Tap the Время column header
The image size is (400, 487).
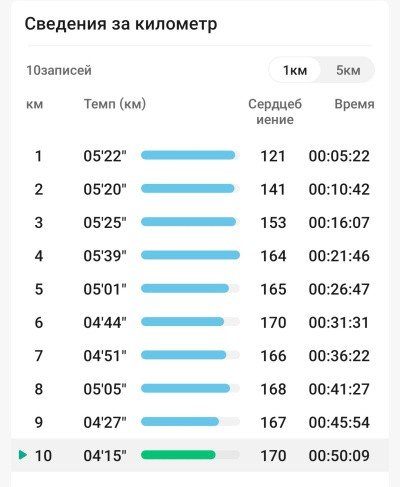click(354, 104)
